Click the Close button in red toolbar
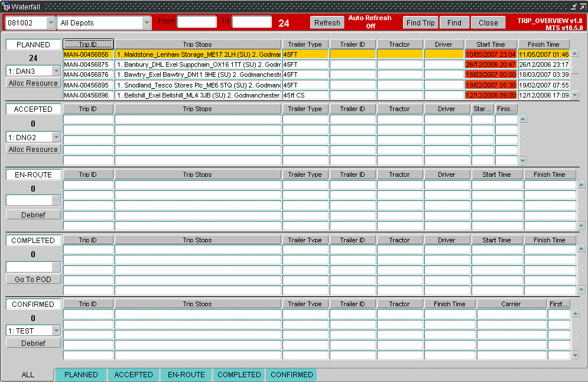 click(x=488, y=23)
